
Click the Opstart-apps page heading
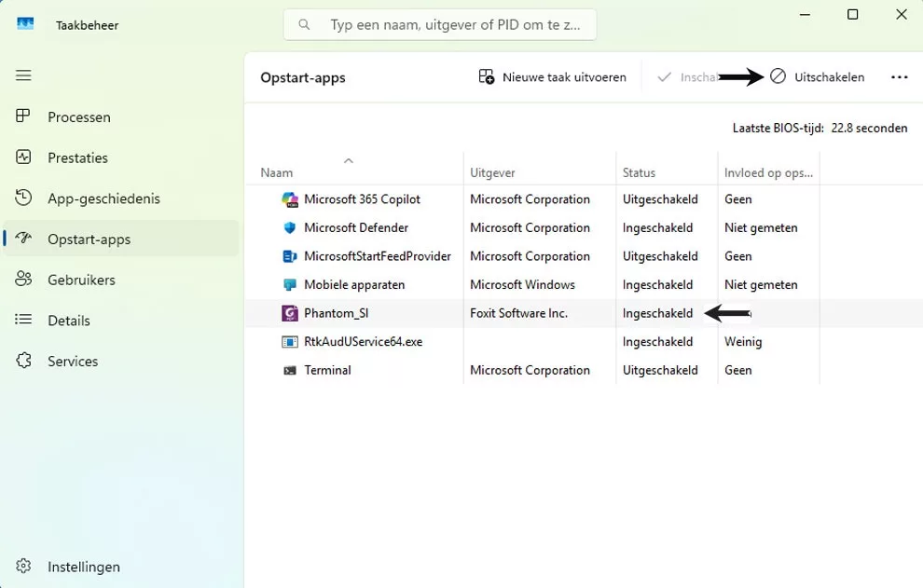303,77
